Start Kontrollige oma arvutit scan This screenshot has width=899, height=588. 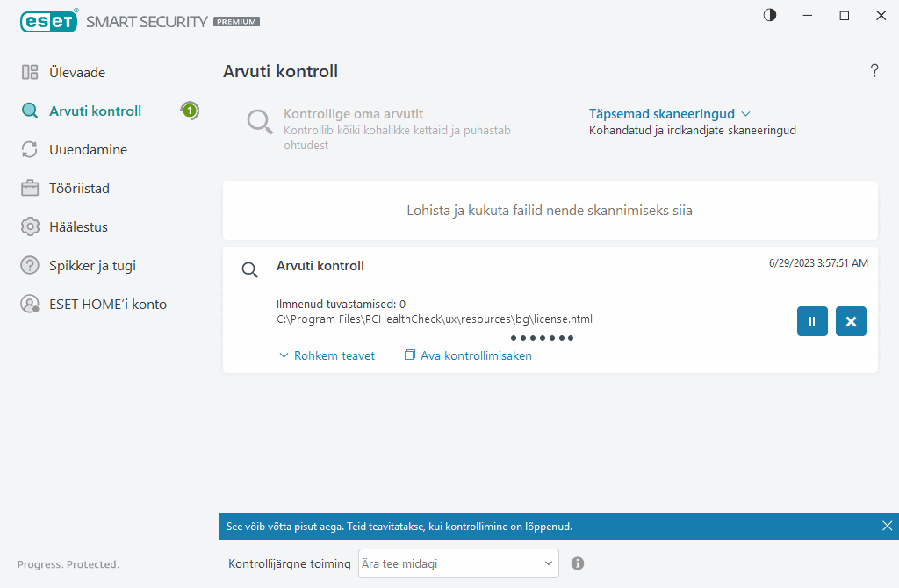click(x=353, y=114)
